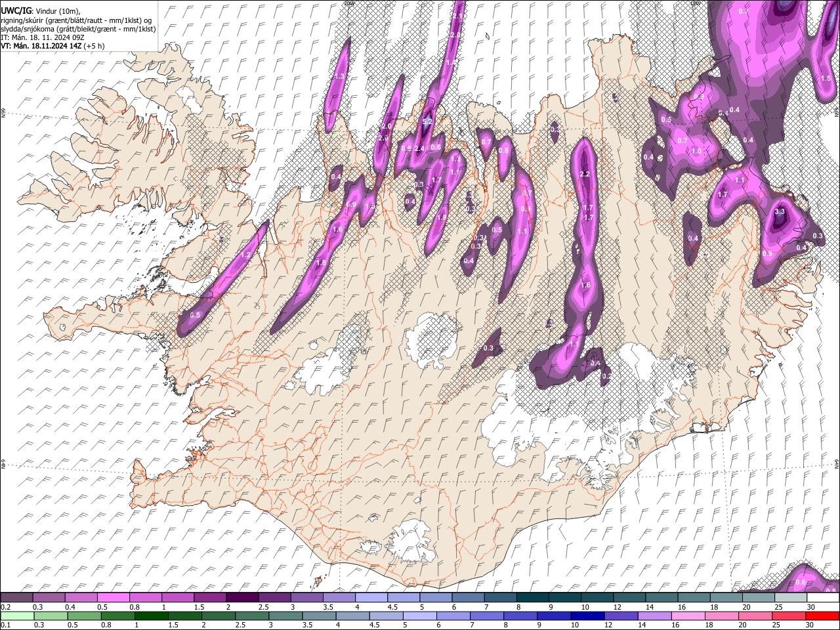Pick the lower legend row dark green swatch at 1
Viewport: 840px width, 630px height.
pos(151,616)
